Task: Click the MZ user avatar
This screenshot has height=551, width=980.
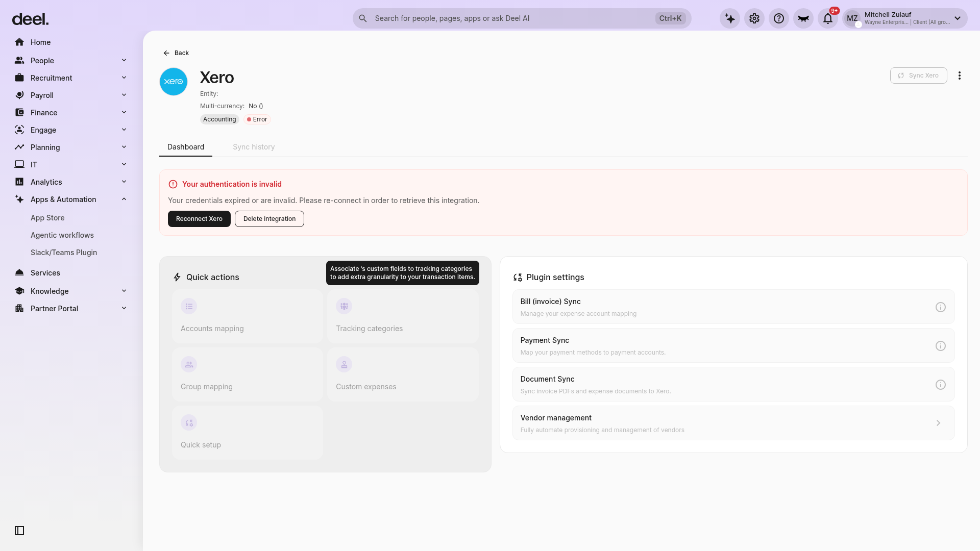Action: (x=852, y=18)
